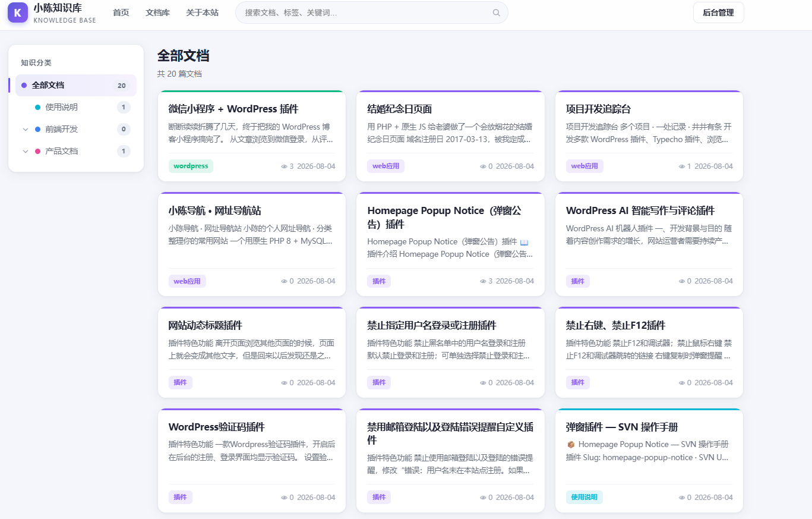The width and height of the screenshot is (812, 519).
Task: Open 网站动态标题插件 document
Action: pyautogui.click(x=206, y=325)
